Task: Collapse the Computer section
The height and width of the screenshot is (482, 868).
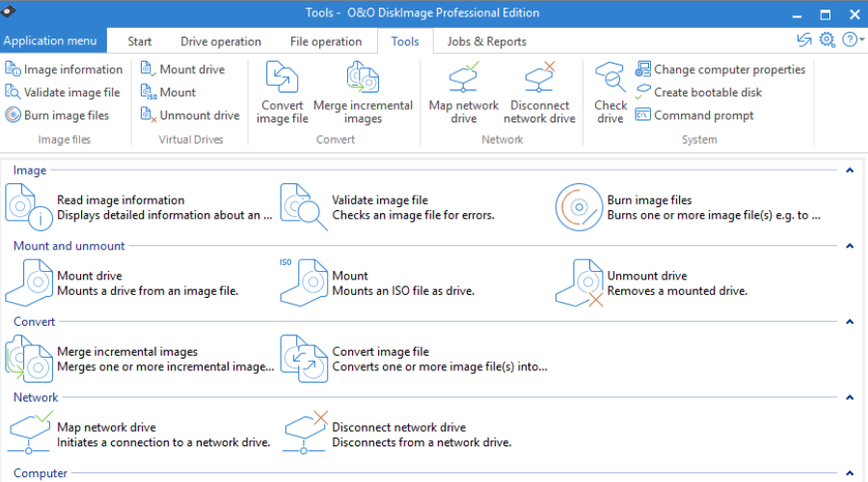Action: (x=850, y=473)
